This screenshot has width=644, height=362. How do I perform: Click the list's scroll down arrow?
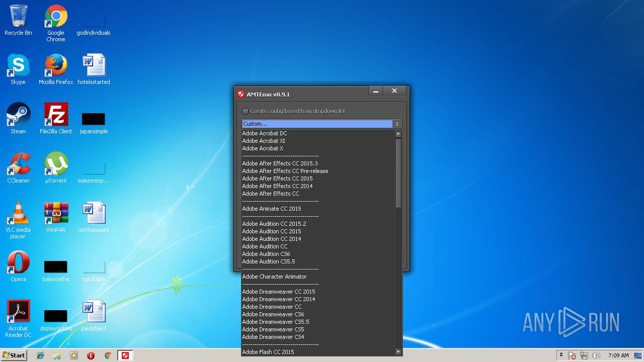click(x=398, y=352)
